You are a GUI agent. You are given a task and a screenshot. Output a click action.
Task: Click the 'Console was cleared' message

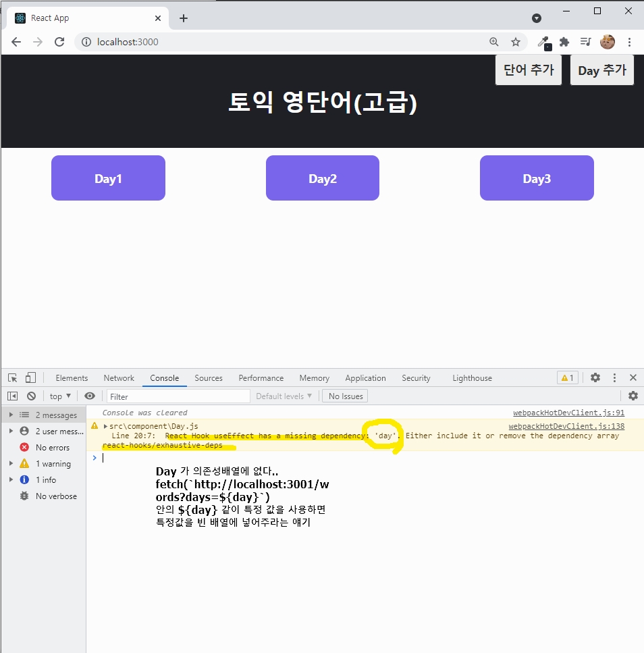144,413
